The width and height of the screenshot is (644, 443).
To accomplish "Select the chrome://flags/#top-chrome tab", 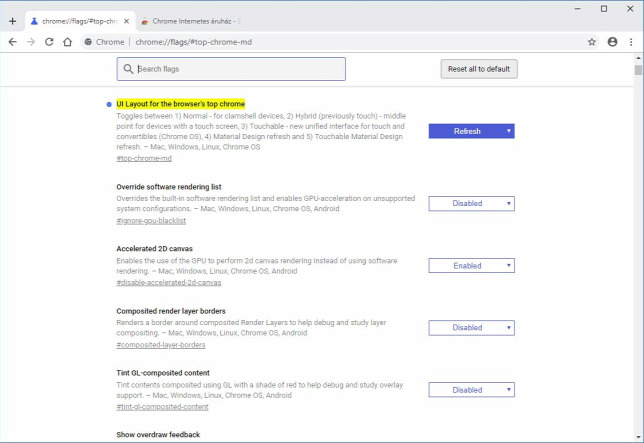I will click(x=80, y=21).
